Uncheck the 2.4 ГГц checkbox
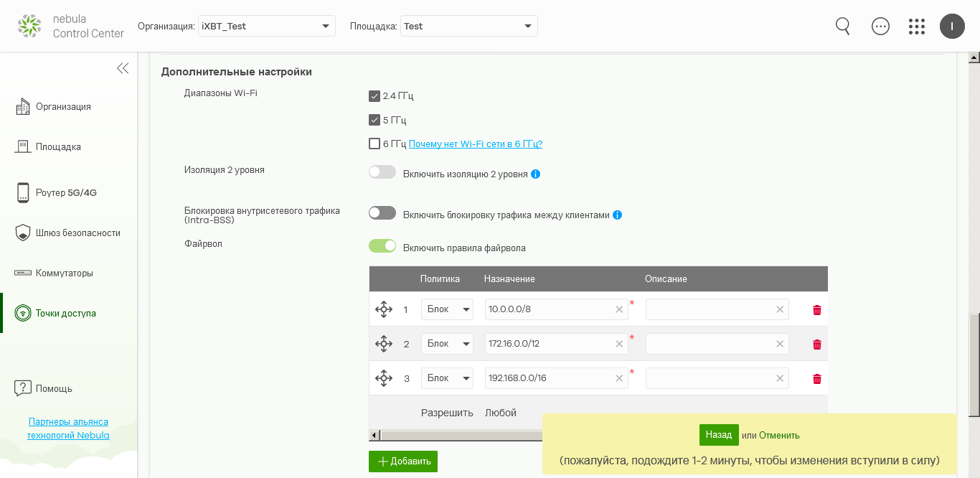The height and width of the screenshot is (478, 980). click(x=374, y=96)
